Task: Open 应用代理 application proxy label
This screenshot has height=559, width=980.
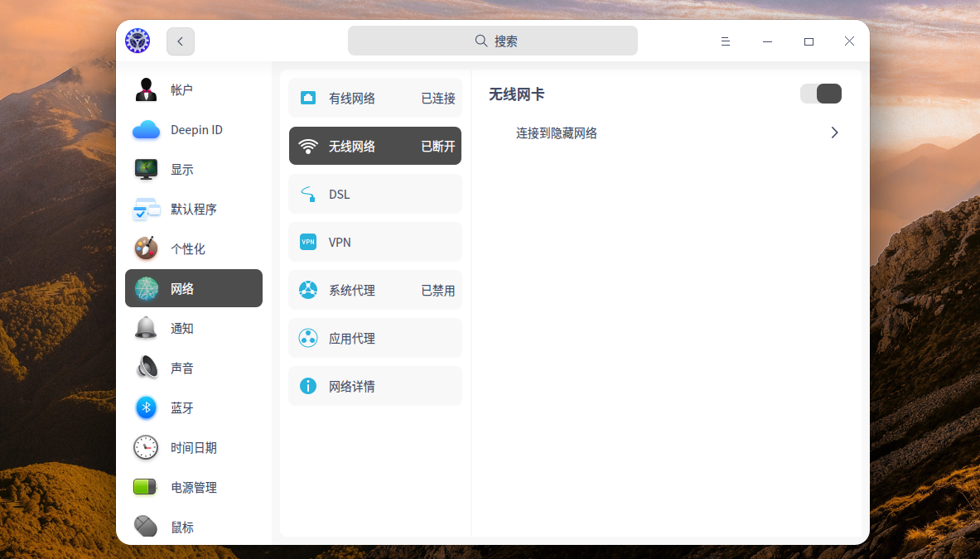Action: (x=352, y=339)
